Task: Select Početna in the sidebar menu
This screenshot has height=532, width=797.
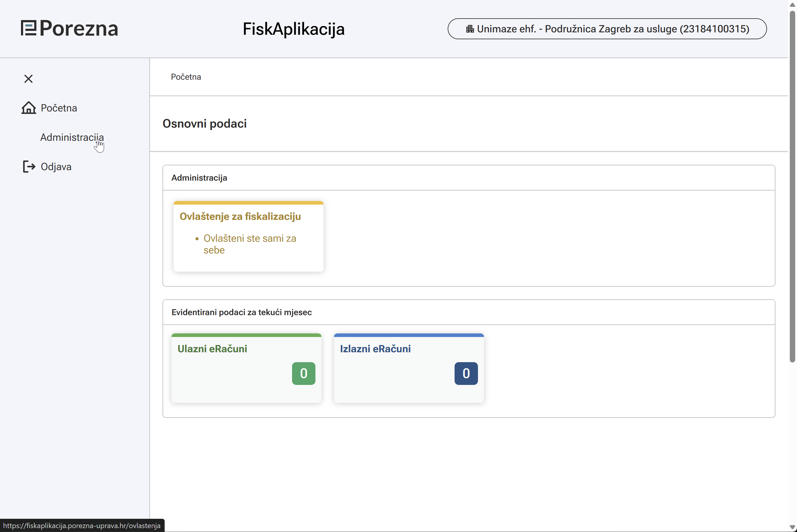Action: [x=59, y=108]
